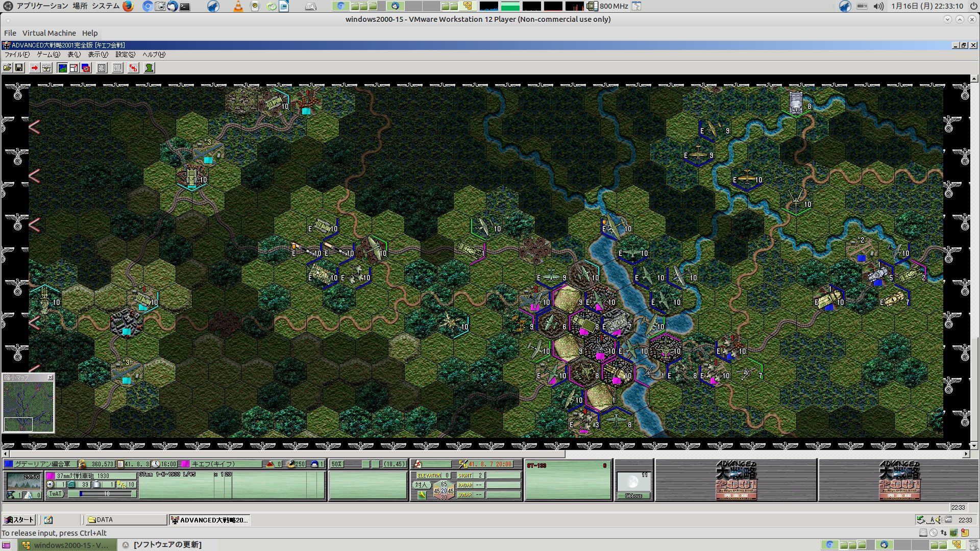Close the mini-map overview panel
980x551 pixels.
pyautogui.click(x=50, y=378)
